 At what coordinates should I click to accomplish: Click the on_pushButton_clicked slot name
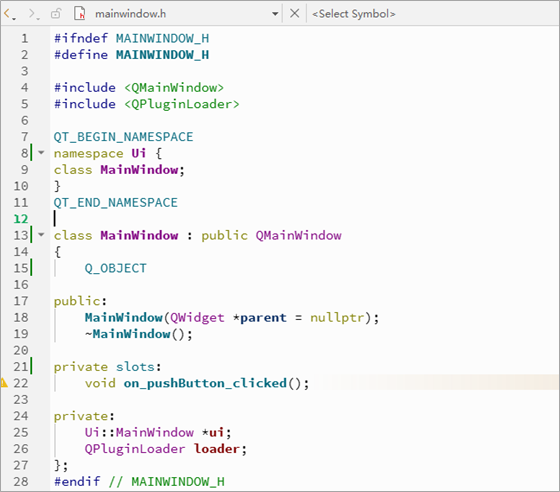[205, 383]
